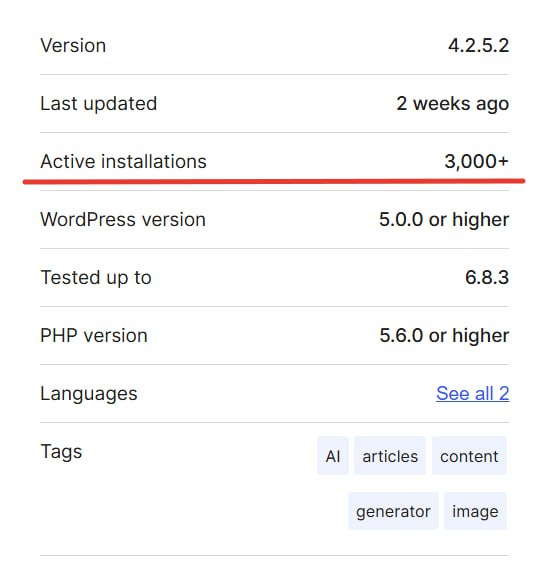The width and height of the screenshot is (555, 568).
Task: Select the Last updated label
Action: click(99, 104)
